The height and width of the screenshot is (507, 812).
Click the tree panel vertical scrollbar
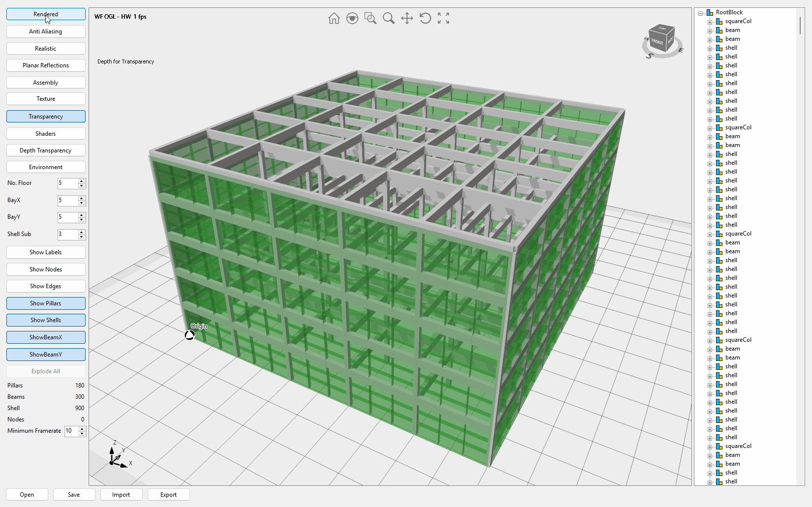800,26
